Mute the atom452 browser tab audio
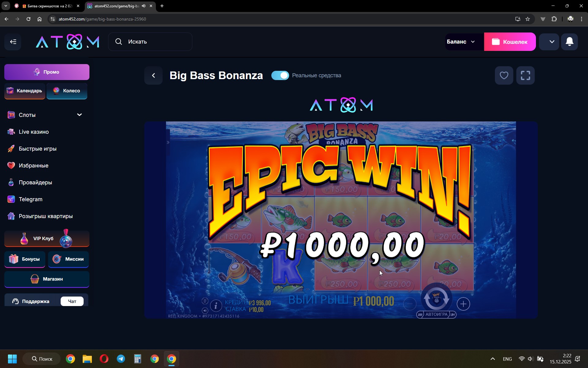Screen dimensions: 588x368 click(144, 6)
